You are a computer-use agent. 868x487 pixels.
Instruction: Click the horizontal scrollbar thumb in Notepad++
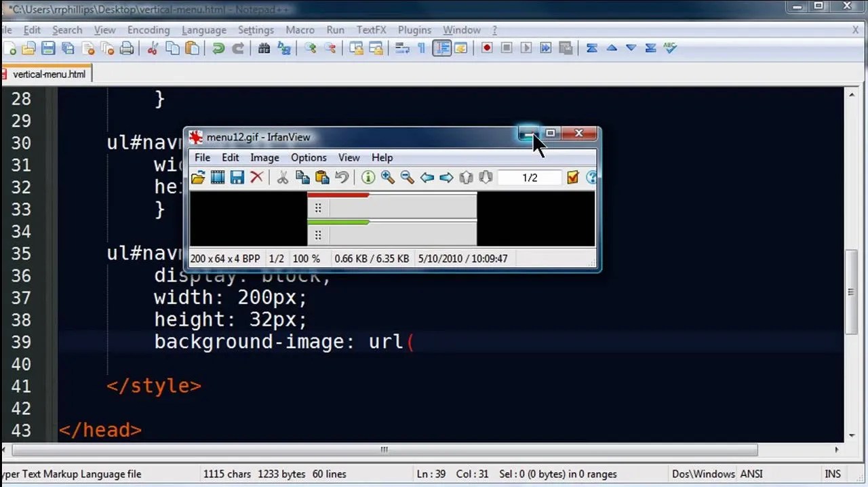coord(384,450)
